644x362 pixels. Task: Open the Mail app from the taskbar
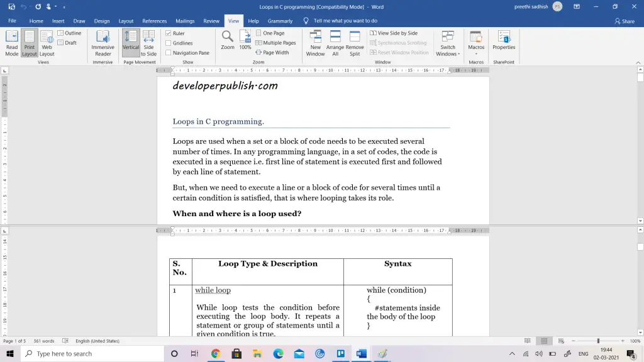299,353
